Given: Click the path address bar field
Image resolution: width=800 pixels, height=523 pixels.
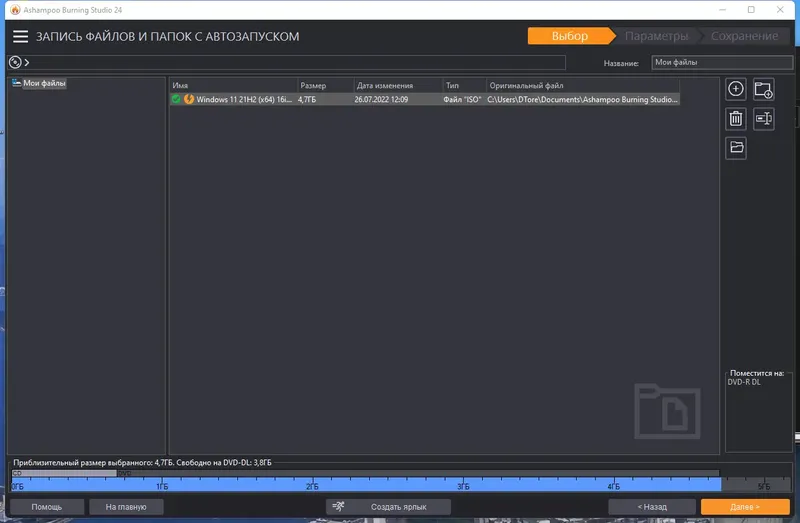Looking at the screenshot, I should [286, 62].
